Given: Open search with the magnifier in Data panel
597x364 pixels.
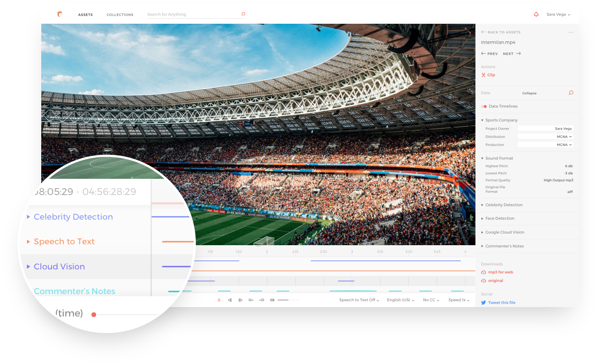Looking at the screenshot, I should [571, 93].
